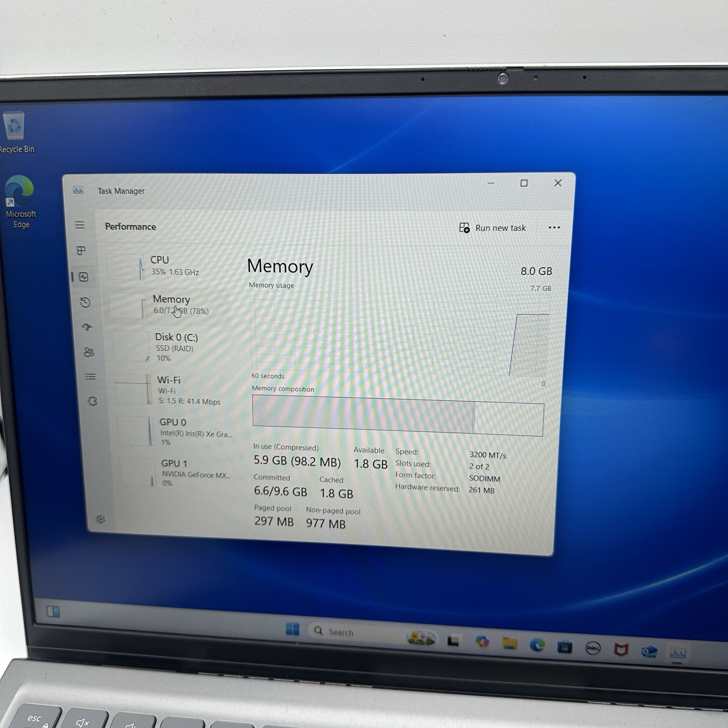Click the SODIMM form factor value

click(485, 479)
